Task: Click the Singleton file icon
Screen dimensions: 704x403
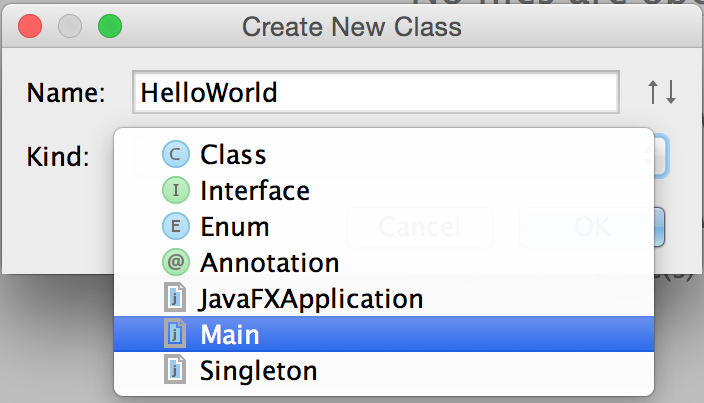Action: click(175, 369)
